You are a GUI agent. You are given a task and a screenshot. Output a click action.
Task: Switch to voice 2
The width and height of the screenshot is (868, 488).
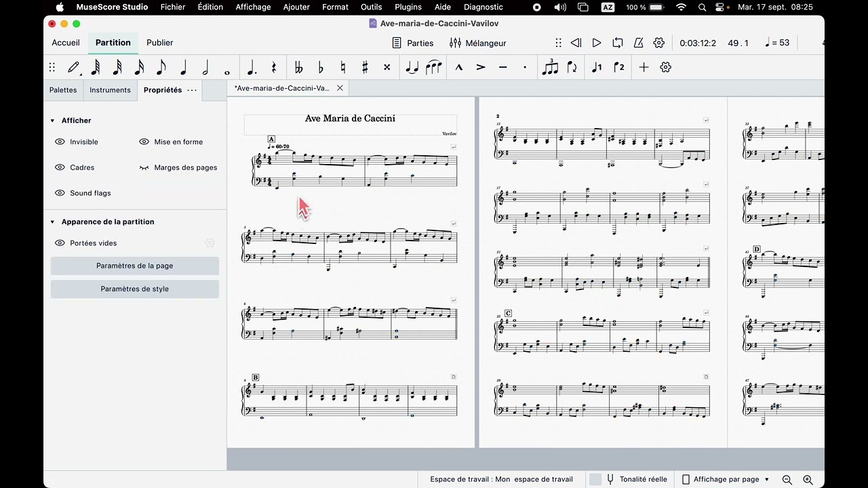point(618,67)
